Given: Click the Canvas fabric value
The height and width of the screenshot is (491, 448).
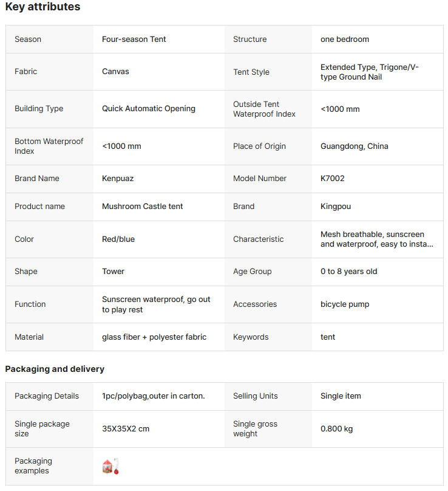Looking at the screenshot, I should (x=115, y=72).
